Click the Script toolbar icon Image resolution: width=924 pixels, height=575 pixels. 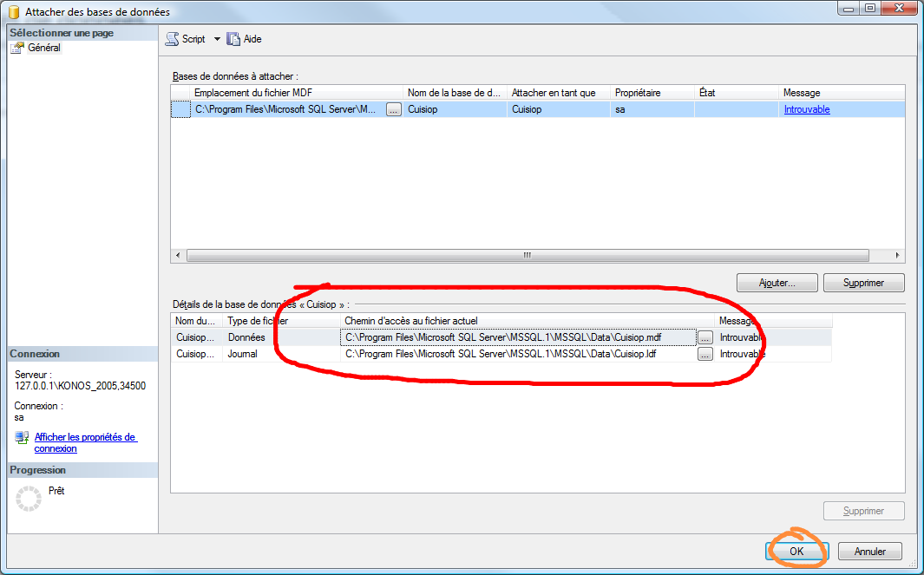172,39
